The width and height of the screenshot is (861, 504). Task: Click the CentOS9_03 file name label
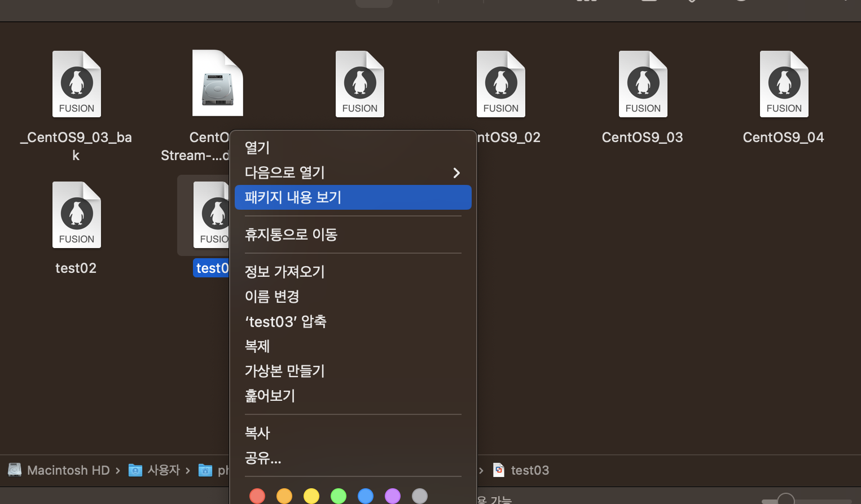coord(643,137)
